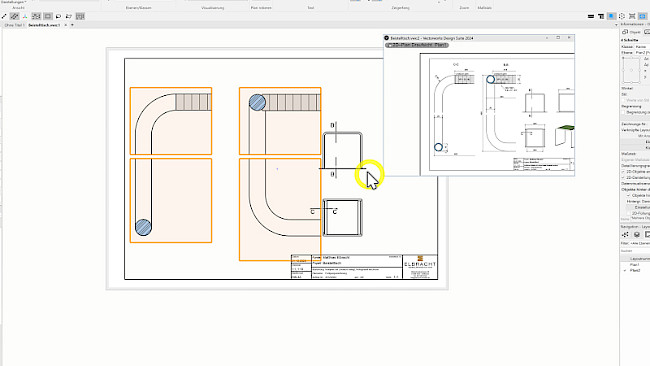Open the palette options arrow left of the info palette
Screen dimensions: 650x366
pos(616,25)
